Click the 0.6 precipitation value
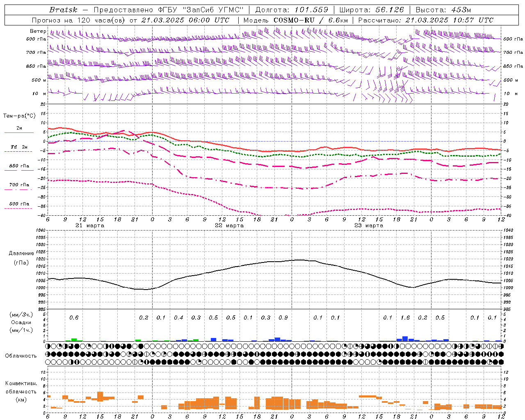525x420 pixels. tap(74, 317)
